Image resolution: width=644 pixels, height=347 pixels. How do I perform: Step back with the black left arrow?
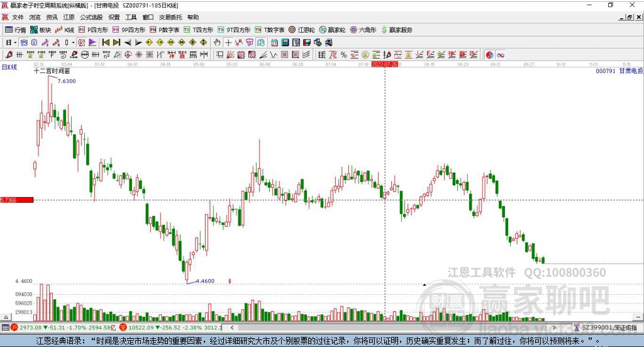(128, 42)
